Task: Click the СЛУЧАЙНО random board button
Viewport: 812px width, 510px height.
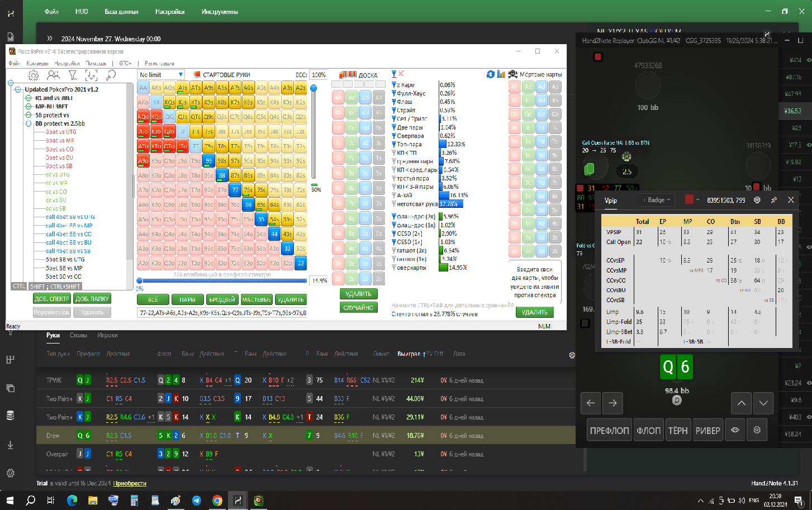Action: pos(359,307)
